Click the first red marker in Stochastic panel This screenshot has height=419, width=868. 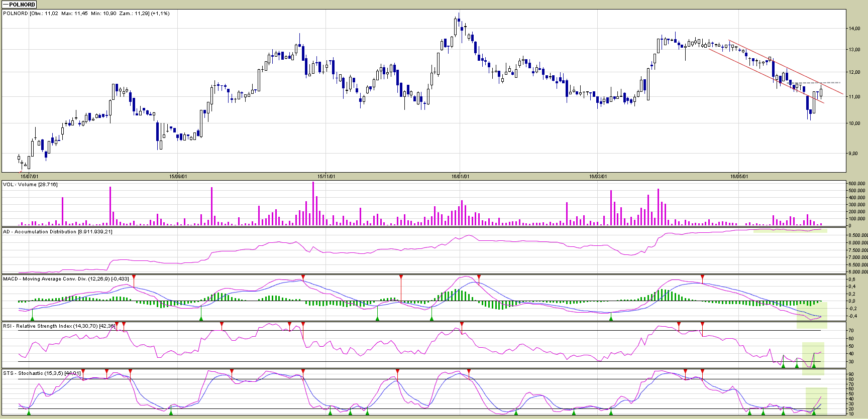click(x=83, y=371)
